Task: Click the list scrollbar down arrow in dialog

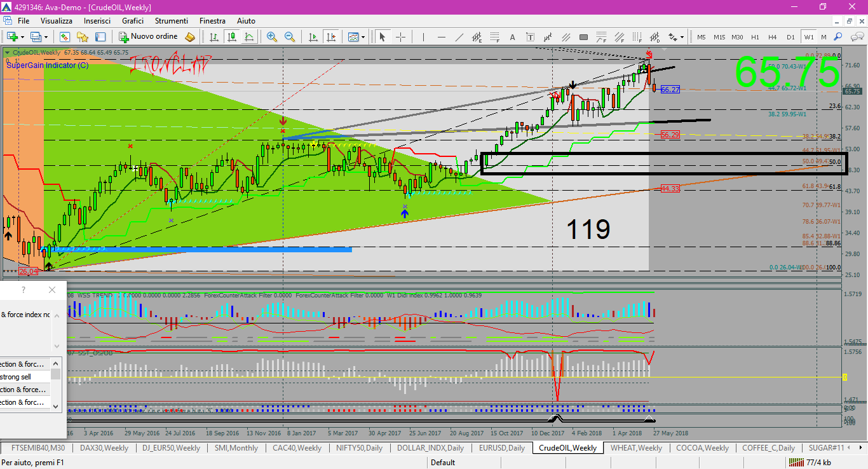Action: point(56,405)
